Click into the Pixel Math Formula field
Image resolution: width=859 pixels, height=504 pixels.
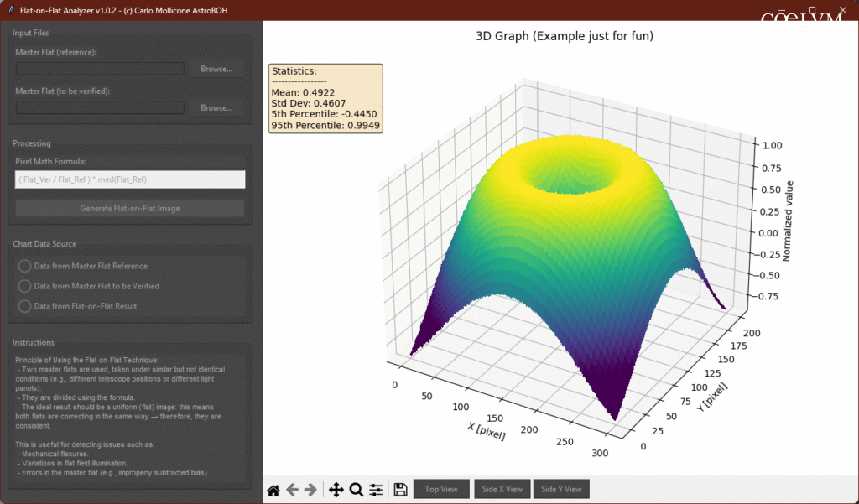click(130, 179)
